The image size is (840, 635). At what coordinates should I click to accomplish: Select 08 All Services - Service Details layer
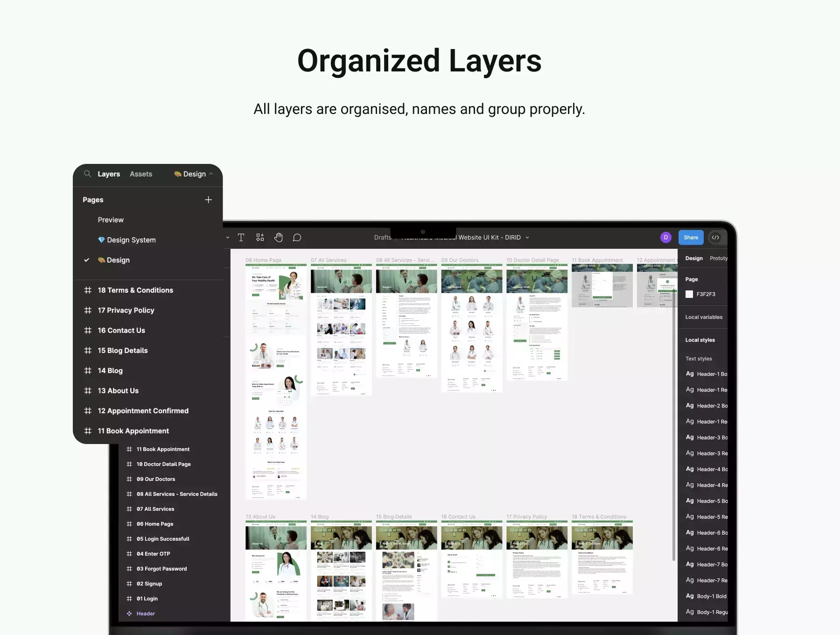[x=177, y=494]
